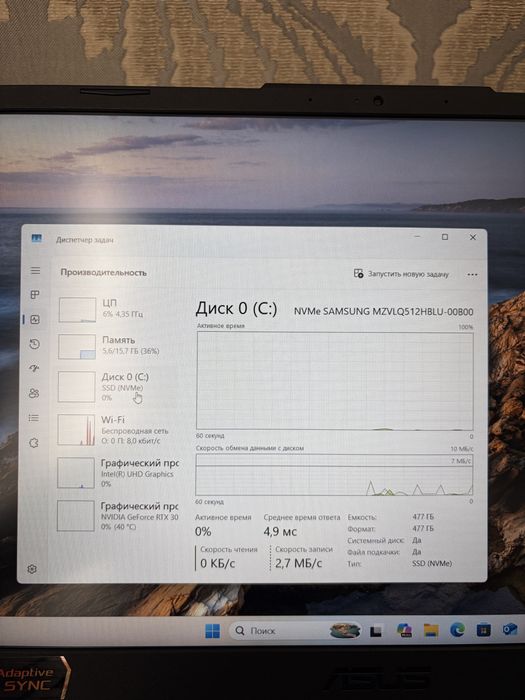
Task: Open Task Manager settings gear
Action: 32,569
